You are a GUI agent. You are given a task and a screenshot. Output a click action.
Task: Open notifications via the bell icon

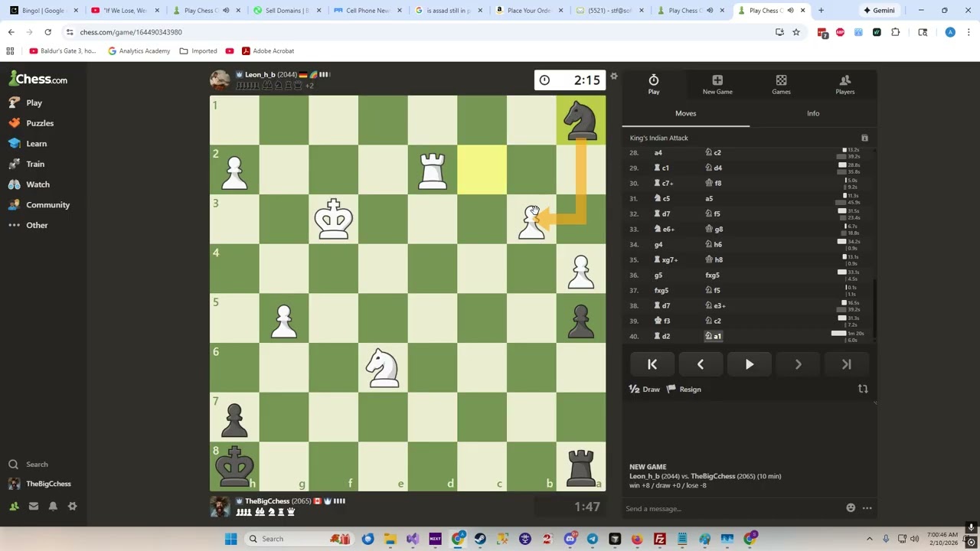pyautogui.click(x=53, y=506)
